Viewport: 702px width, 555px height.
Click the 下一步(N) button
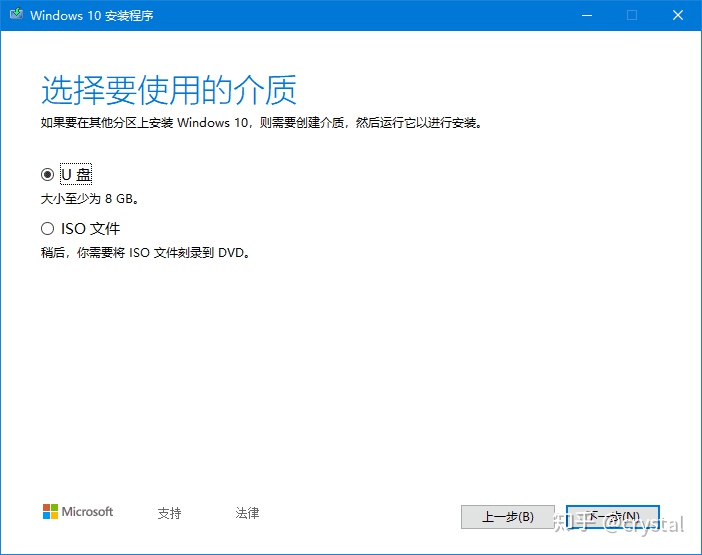(x=612, y=517)
